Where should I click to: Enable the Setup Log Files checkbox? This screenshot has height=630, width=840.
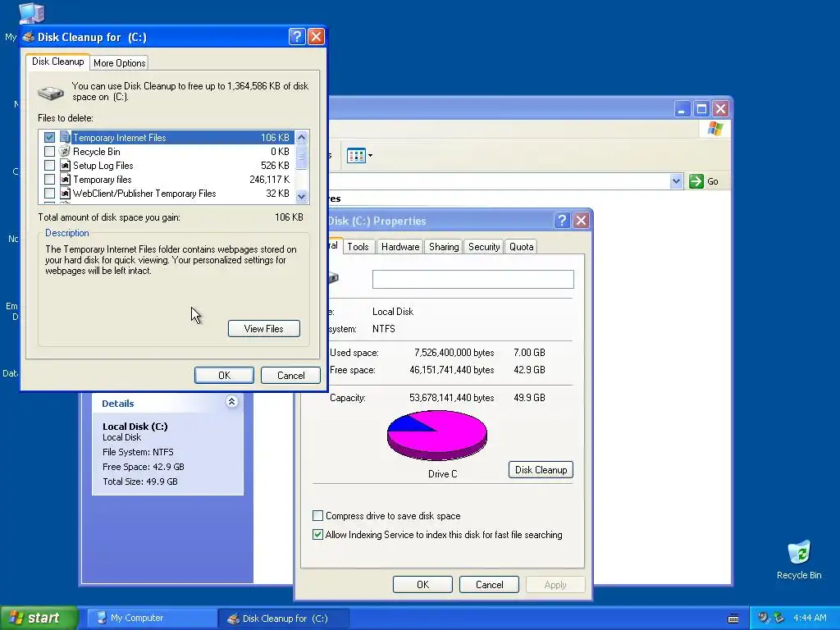click(x=49, y=166)
